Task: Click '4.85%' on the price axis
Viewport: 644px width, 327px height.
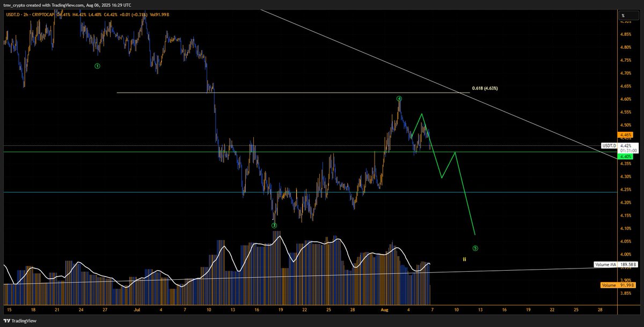Action: (626, 34)
